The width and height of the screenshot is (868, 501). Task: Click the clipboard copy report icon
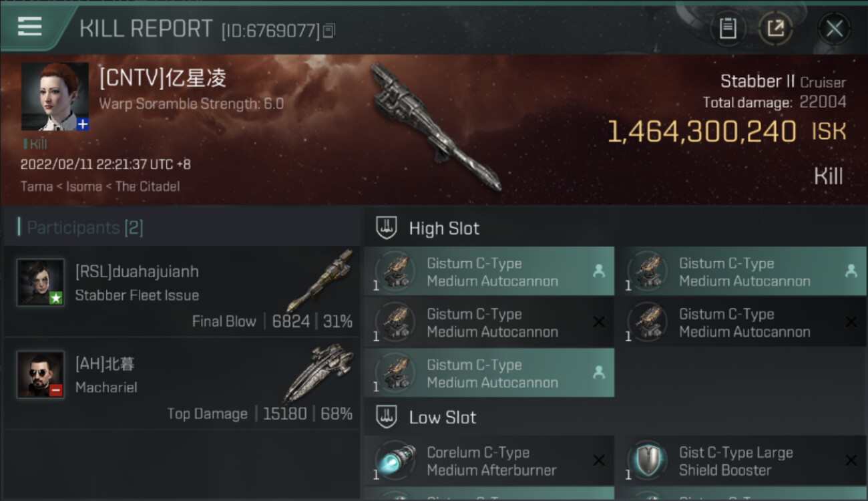point(727,29)
